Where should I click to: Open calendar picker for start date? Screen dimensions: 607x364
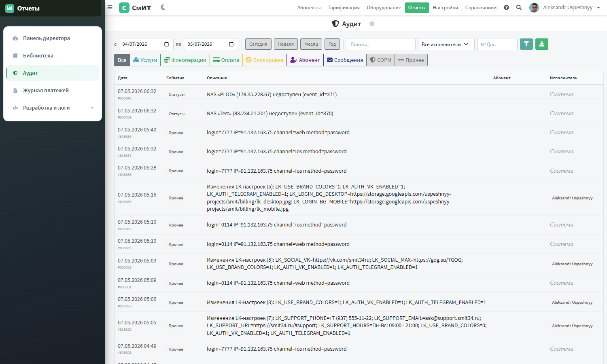(x=166, y=44)
